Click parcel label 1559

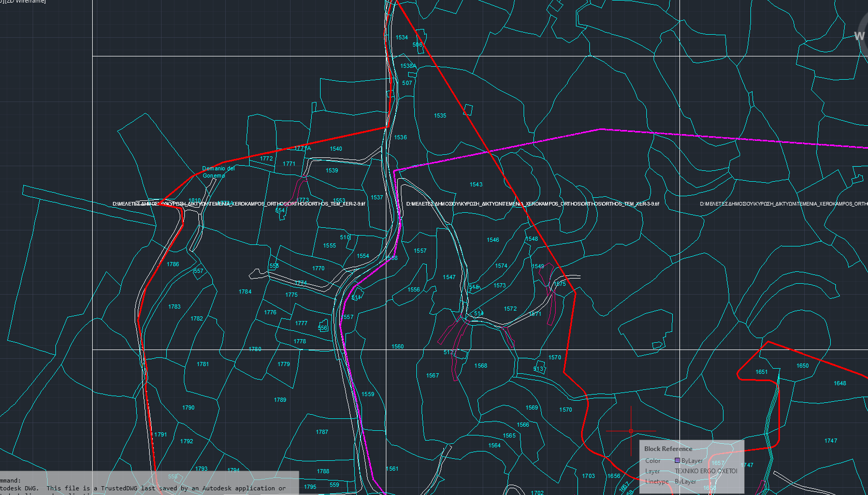368,395
